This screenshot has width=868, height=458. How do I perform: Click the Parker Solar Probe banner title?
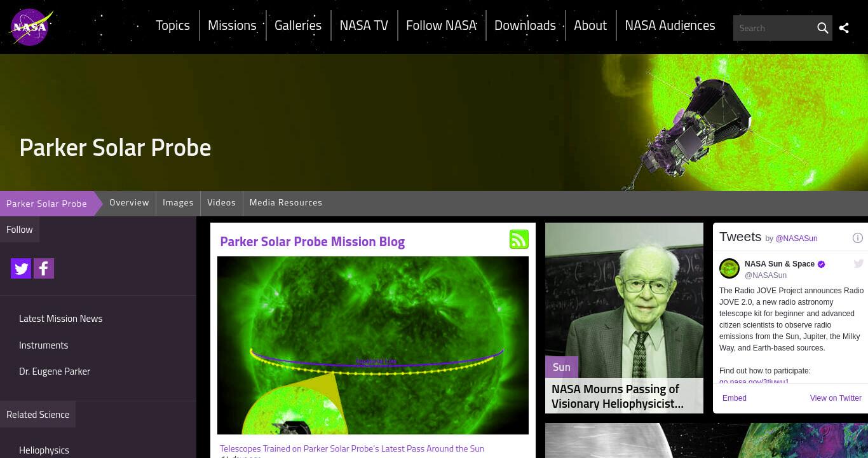click(x=115, y=148)
